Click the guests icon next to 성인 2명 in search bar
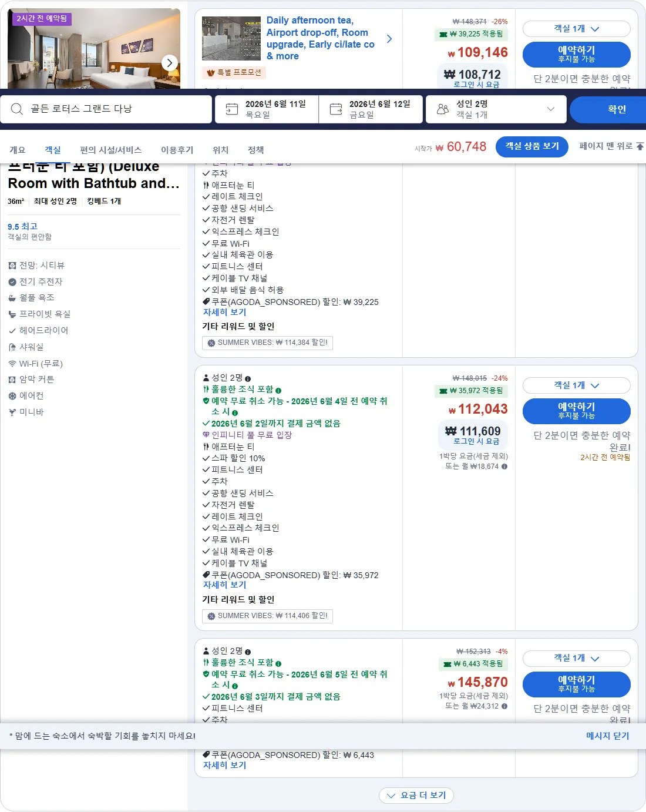This screenshot has width=646, height=812. tap(443, 109)
